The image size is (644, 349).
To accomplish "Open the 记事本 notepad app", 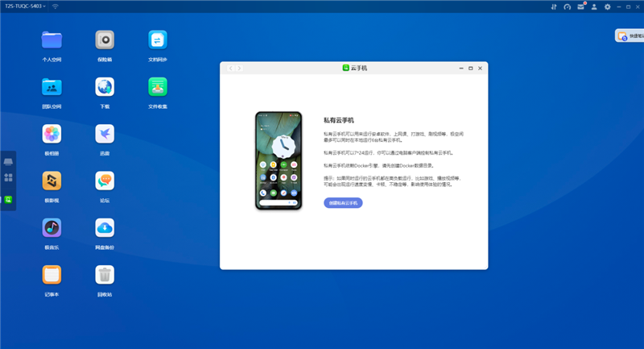I will tap(52, 275).
